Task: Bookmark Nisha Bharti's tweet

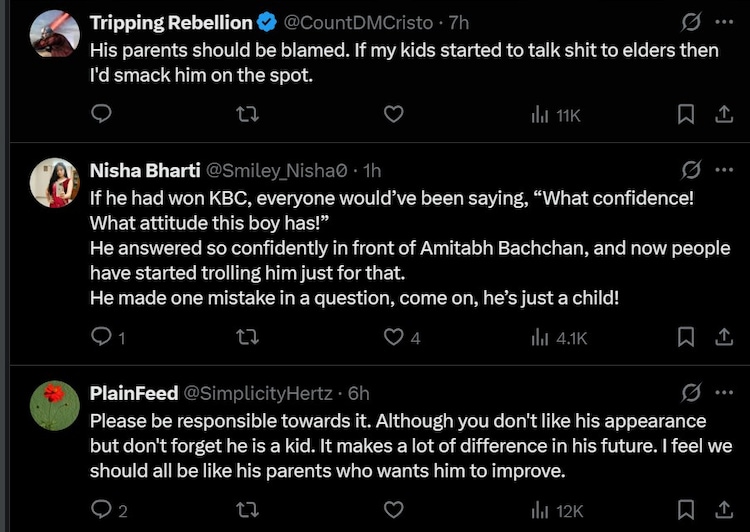Action: coord(686,337)
